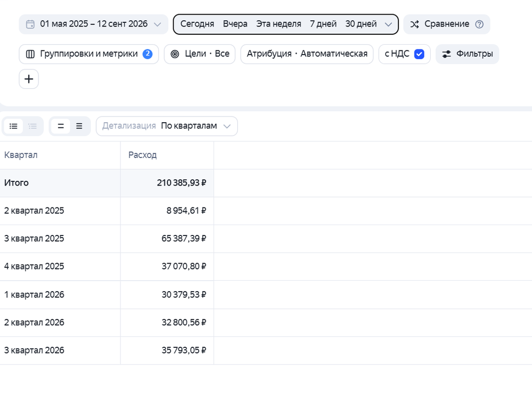
Task: Open Группировки и метрики settings
Action: click(89, 54)
